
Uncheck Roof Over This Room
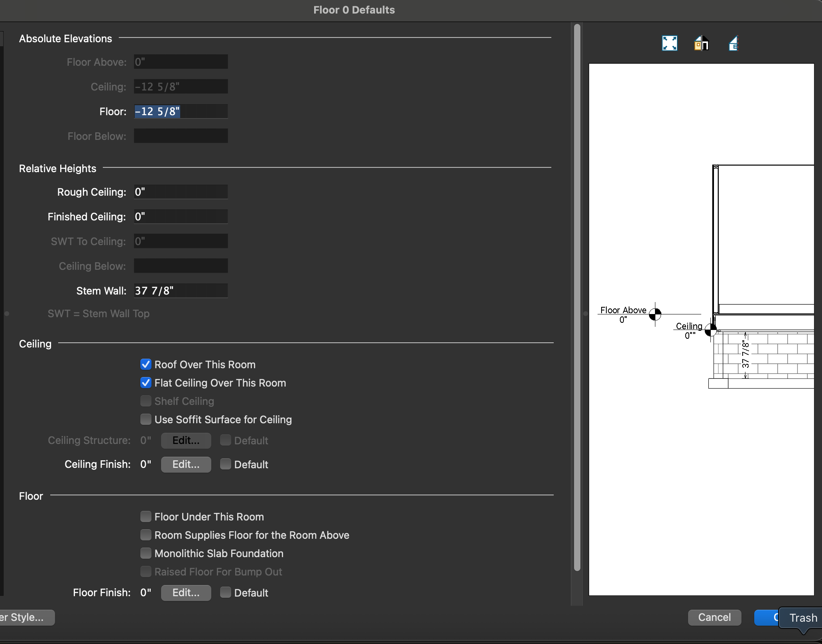tap(146, 365)
